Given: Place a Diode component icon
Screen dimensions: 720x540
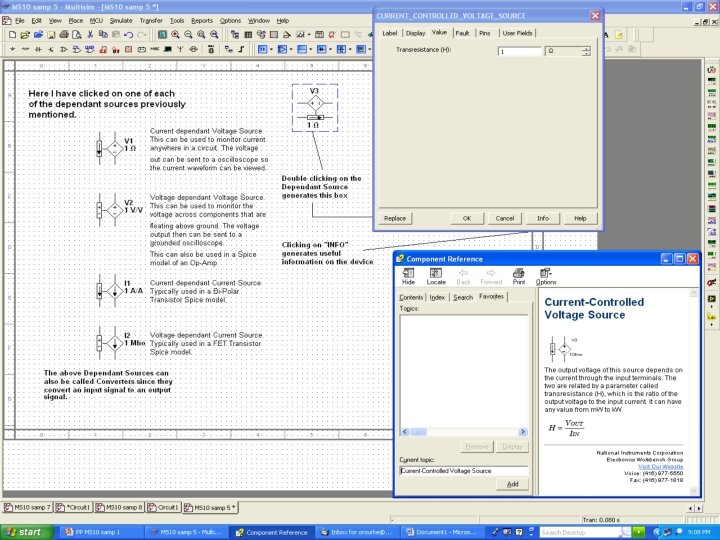Looking at the screenshot, I should [38, 49].
